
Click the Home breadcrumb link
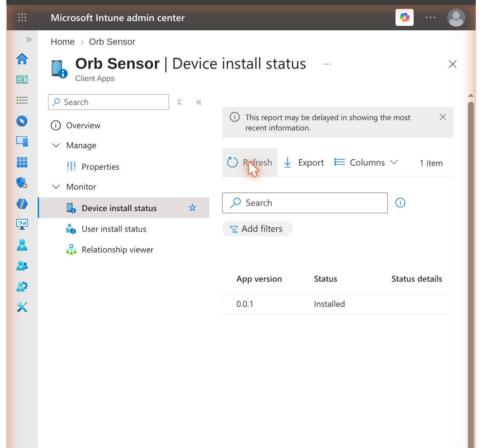[x=63, y=42]
